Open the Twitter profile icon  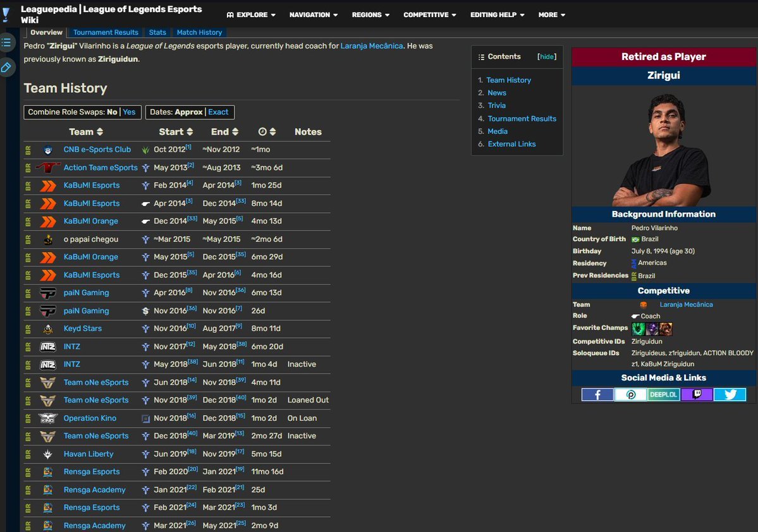tap(730, 395)
